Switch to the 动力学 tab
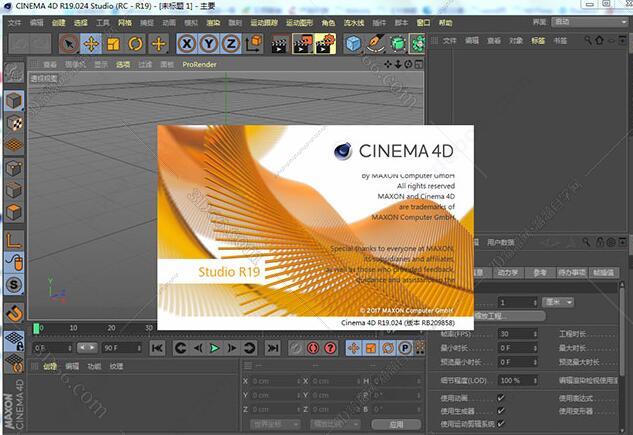 click(508, 272)
